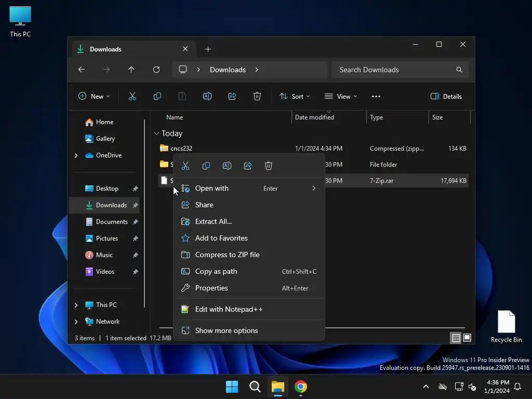
Task: Open the New dropdown
Action: point(94,96)
